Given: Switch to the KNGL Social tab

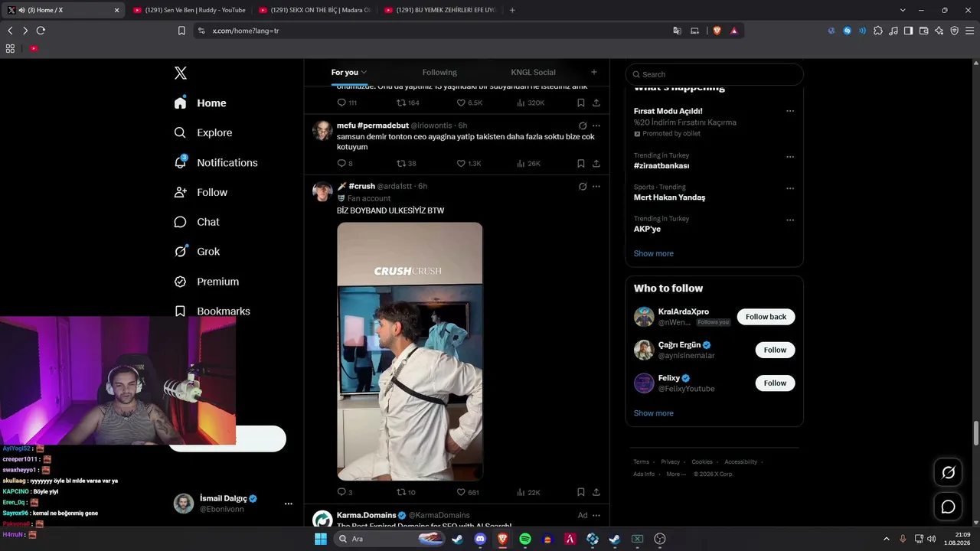Looking at the screenshot, I should click(x=533, y=72).
